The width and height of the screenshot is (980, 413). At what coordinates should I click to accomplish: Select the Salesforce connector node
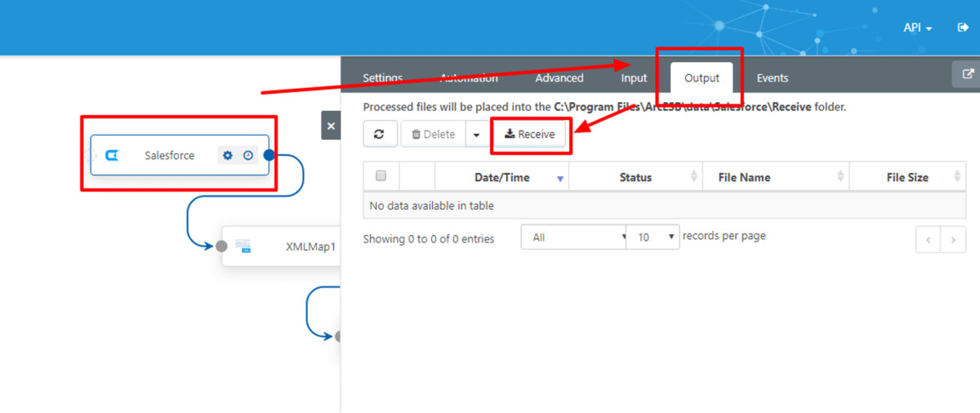tap(180, 155)
